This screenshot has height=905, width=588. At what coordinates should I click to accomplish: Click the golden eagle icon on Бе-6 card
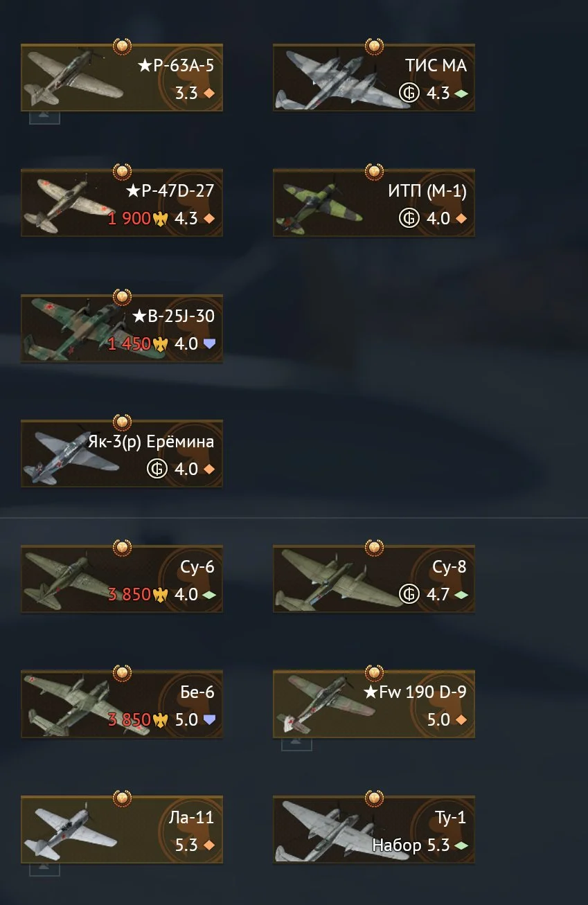[x=161, y=719]
